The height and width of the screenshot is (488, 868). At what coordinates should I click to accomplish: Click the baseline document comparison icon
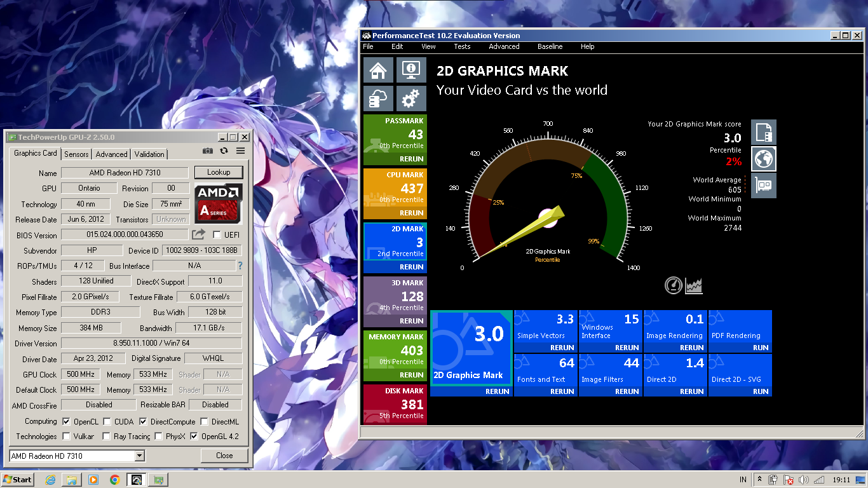(x=764, y=132)
